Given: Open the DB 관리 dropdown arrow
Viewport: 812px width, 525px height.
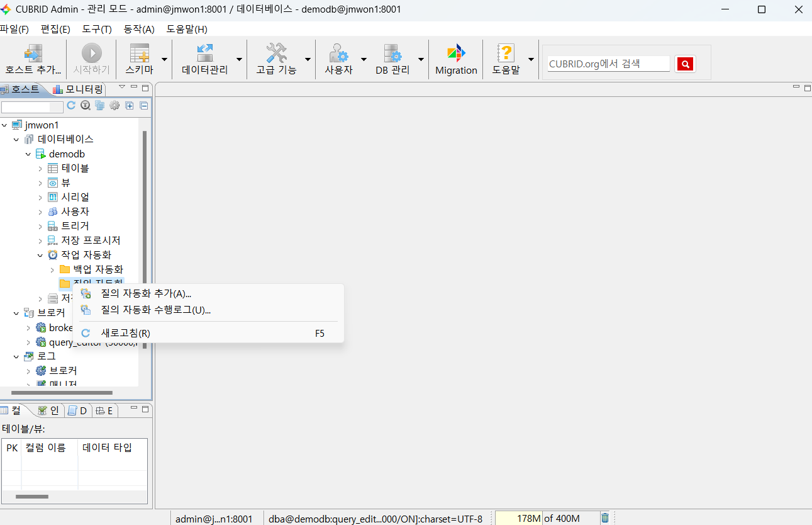Looking at the screenshot, I should [421, 59].
